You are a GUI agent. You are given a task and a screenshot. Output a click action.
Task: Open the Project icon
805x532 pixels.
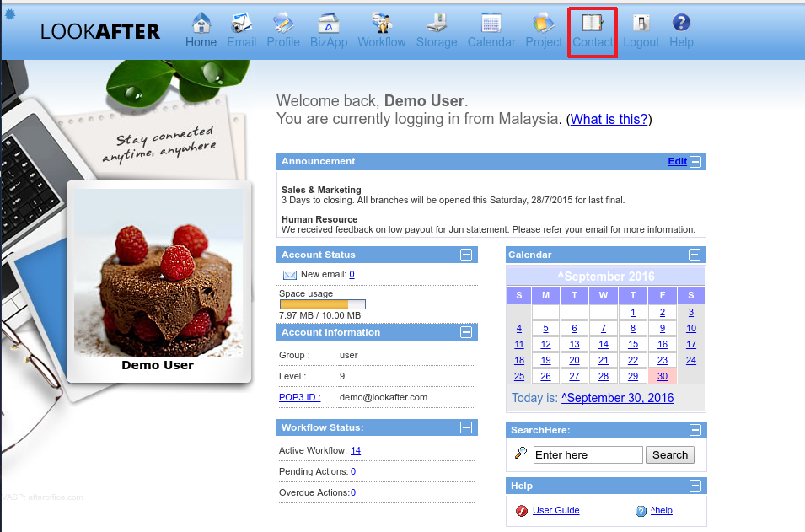[x=544, y=24]
